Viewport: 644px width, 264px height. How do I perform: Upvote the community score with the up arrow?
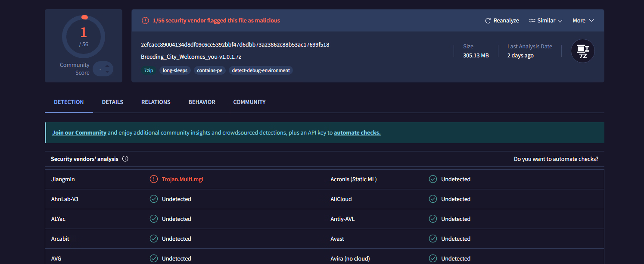pyautogui.click(x=107, y=66)
